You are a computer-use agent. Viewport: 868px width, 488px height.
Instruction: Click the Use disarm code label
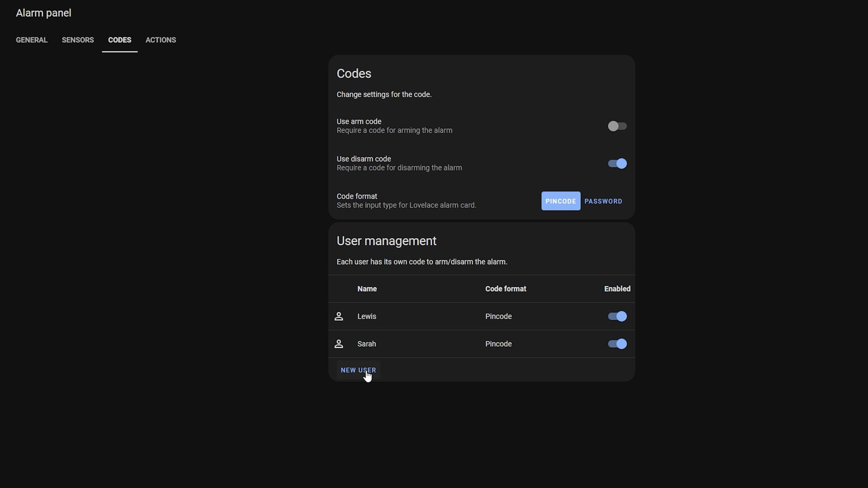364,159
